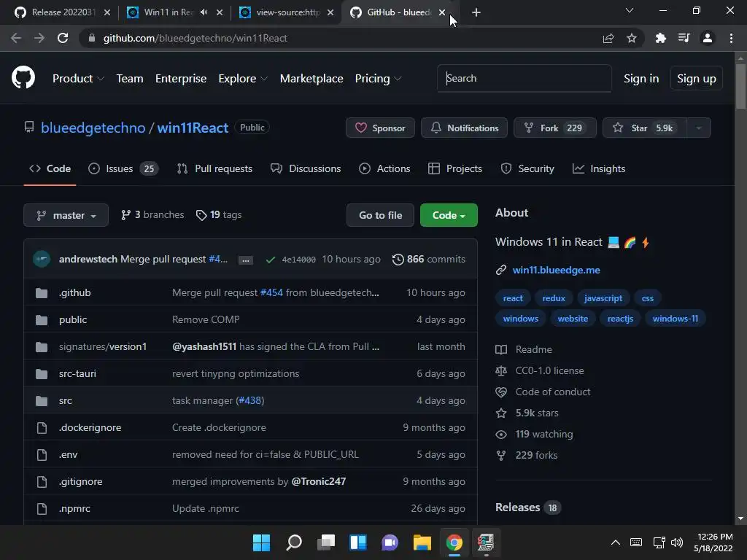
Task: Click the Notifications button
Action: (x=464, y=128)
